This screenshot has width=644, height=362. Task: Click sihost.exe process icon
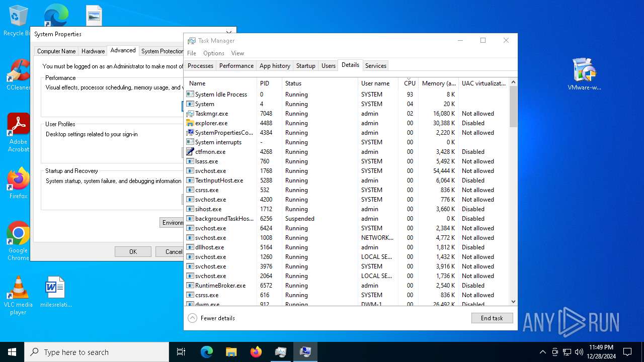190,209
